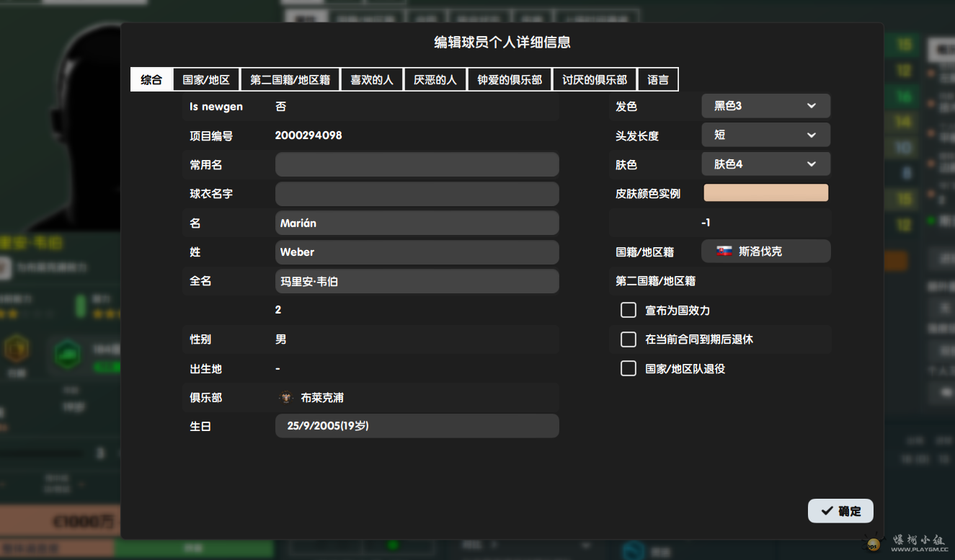
Task: Open the 发色 dropdown 黑色3
Action: [765, 106]
